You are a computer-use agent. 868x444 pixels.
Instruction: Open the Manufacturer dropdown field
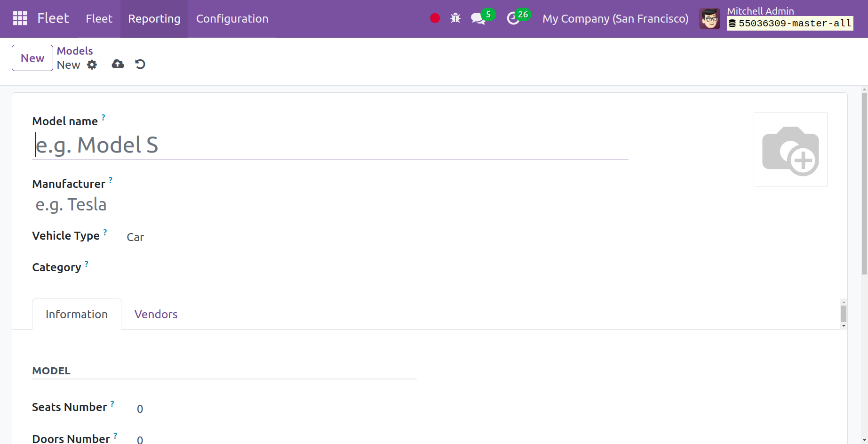[329, 204]
